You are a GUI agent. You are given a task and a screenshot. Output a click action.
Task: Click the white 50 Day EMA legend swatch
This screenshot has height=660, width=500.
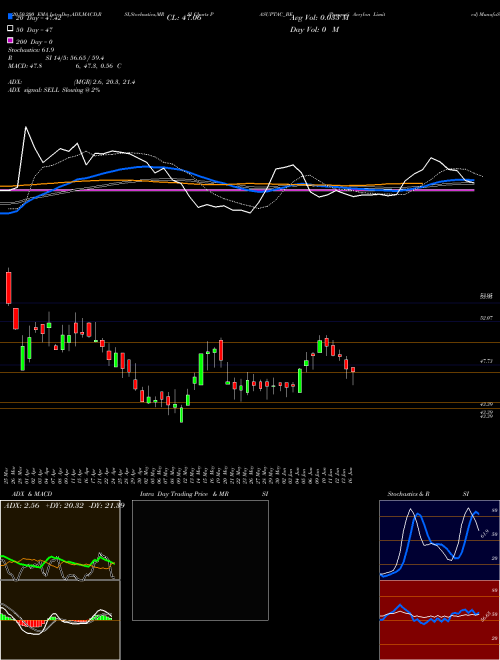10,29
